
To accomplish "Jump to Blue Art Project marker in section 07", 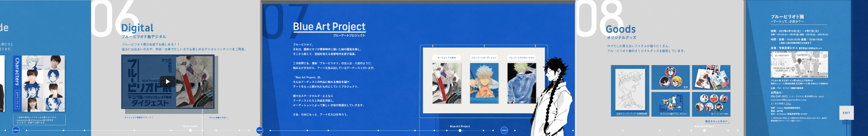I will 460,130.
